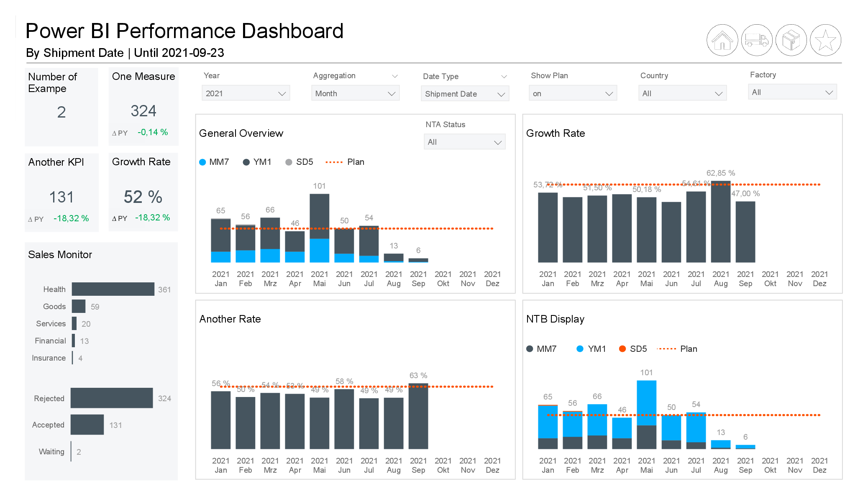
Task: Toggle the YM1 series in General Overview legend
Action: 257,162
